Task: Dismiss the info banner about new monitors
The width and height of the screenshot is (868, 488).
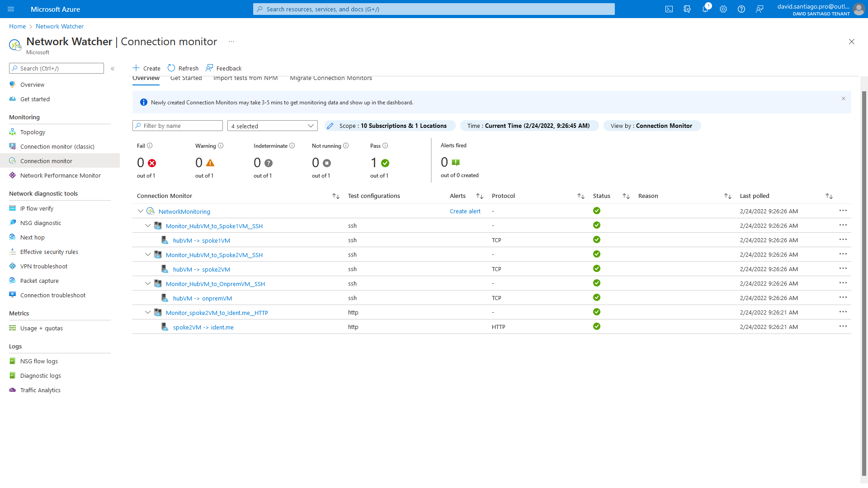Action: point(844,99)
